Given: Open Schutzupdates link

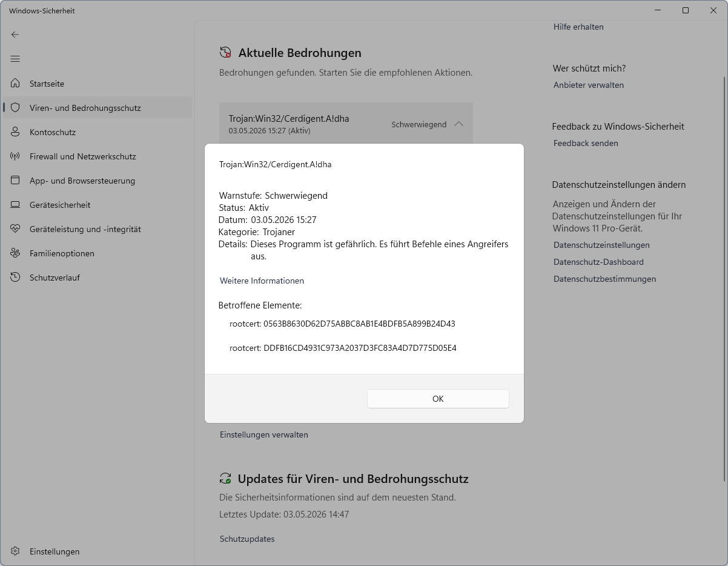Looking at the screenshot, I should (247, 539).
